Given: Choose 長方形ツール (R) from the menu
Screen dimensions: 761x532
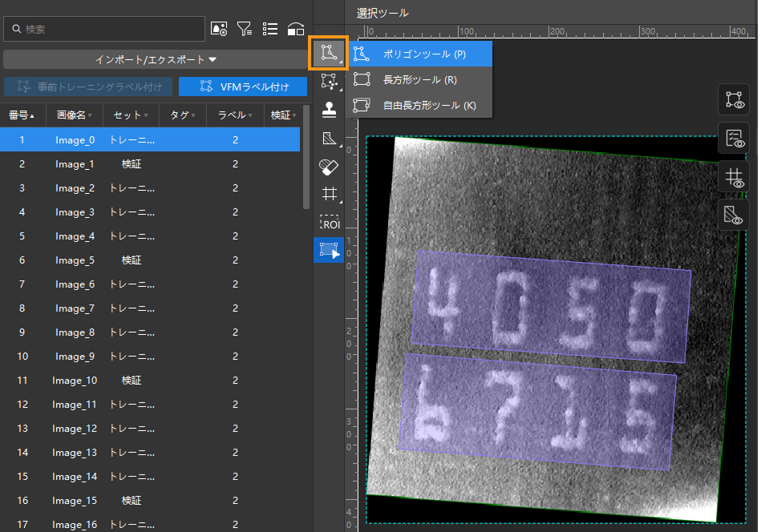Looking at the screenshot, I should (419, 79).
